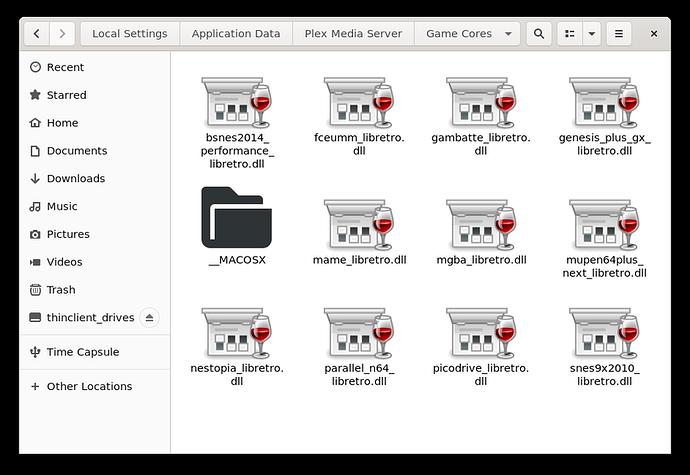This screenshot has height=475, width=690.
Task: Go forward with the right arrow button
Action: coord(62,34)
